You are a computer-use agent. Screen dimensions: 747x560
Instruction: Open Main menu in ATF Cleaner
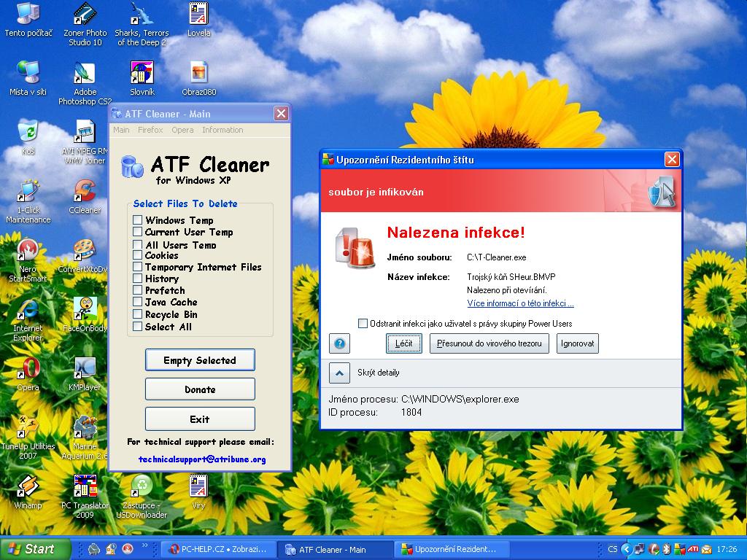121,130
